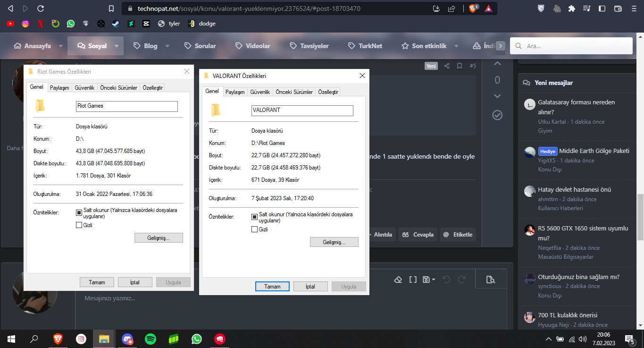Open the Brave Wallet icon
Screen dimensions: 644x348
pyautogui.click(x=618, y=8)
